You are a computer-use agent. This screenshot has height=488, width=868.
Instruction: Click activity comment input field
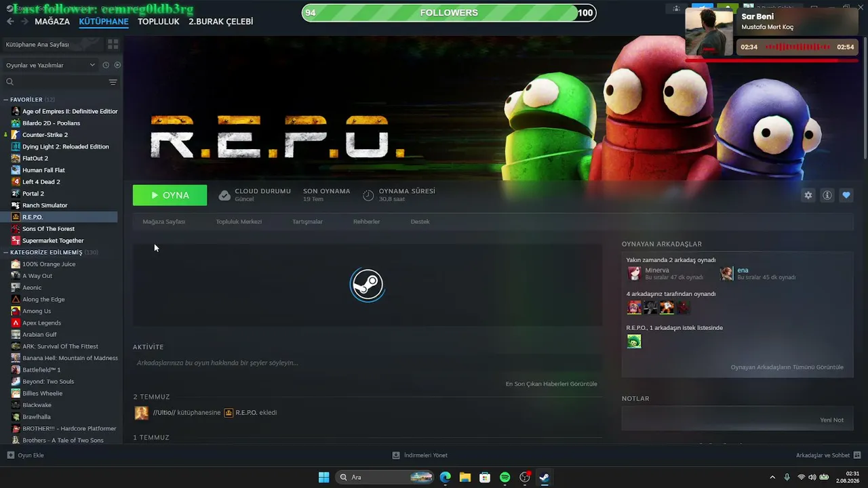368,363
